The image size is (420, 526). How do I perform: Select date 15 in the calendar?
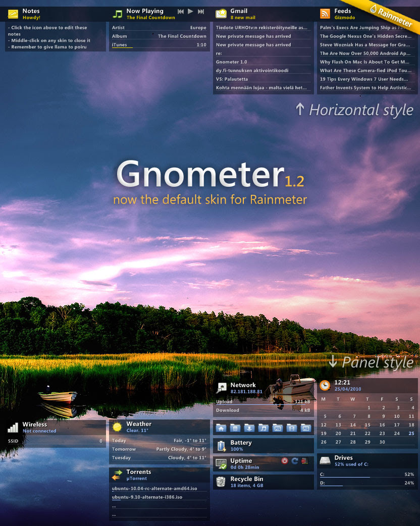click(x=367, y=425)
